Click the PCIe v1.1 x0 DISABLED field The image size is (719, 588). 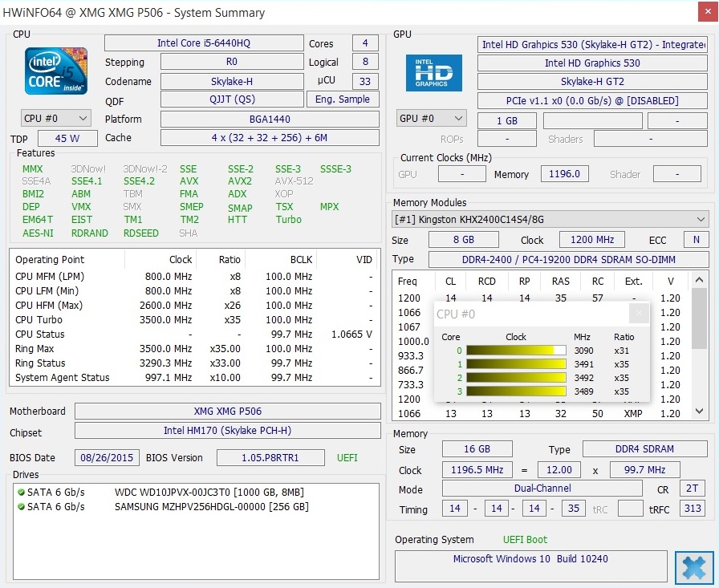tap(592, 100)
